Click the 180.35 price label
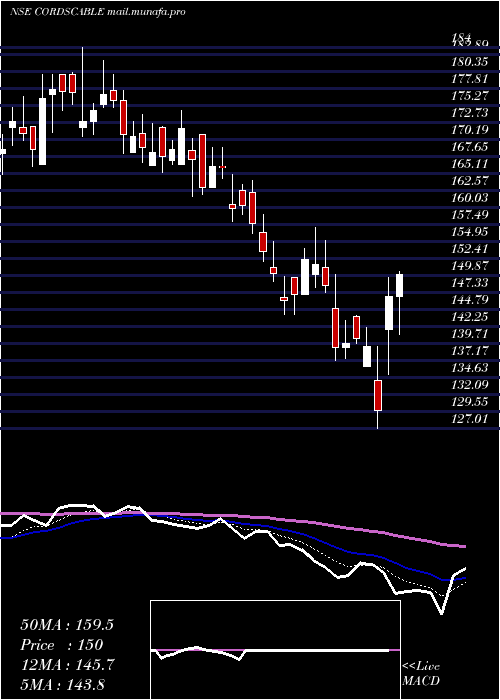Viewport: 500px width, 700px height. [x=470, y=62]
